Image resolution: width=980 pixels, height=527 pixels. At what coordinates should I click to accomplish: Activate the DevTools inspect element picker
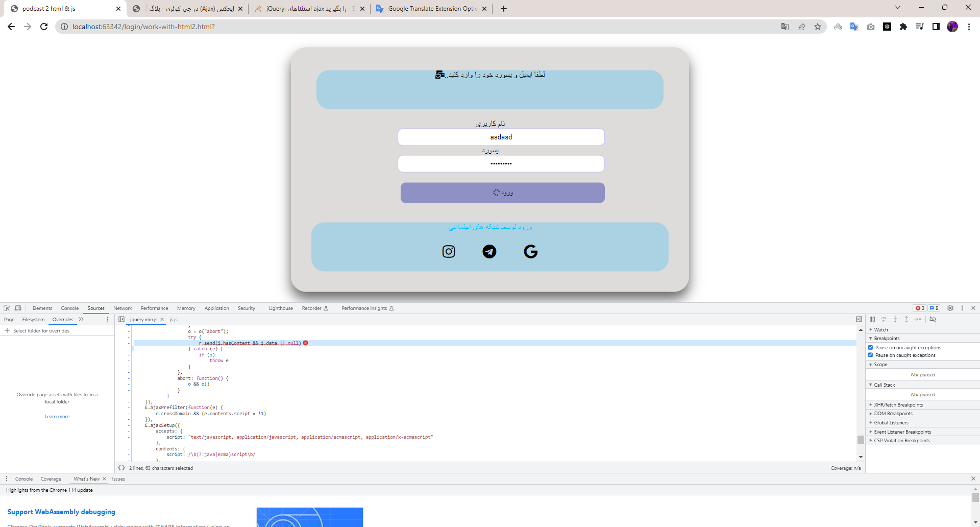7,308
